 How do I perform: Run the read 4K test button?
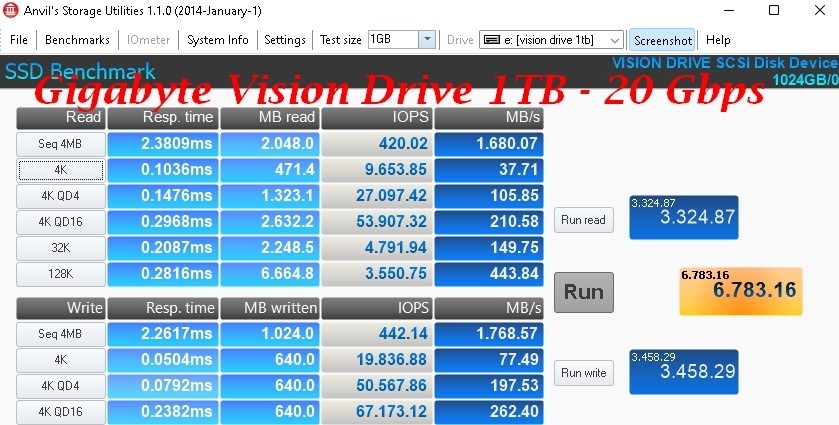point(60,170)
